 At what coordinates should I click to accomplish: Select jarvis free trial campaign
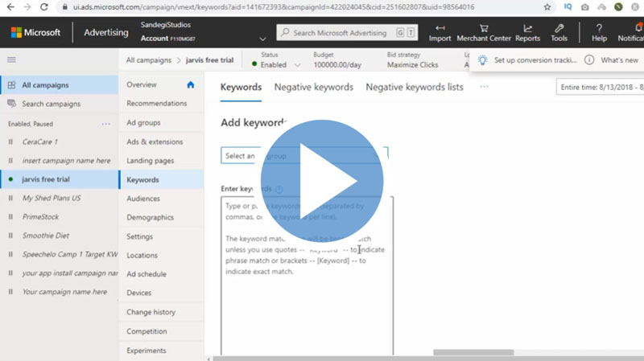(x=46, y=179)
